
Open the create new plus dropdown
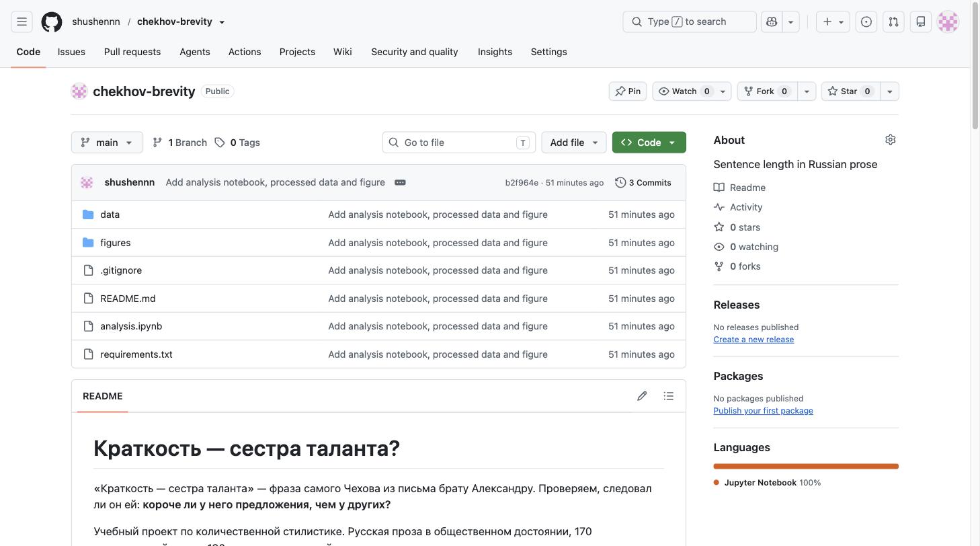click(833, 22)
